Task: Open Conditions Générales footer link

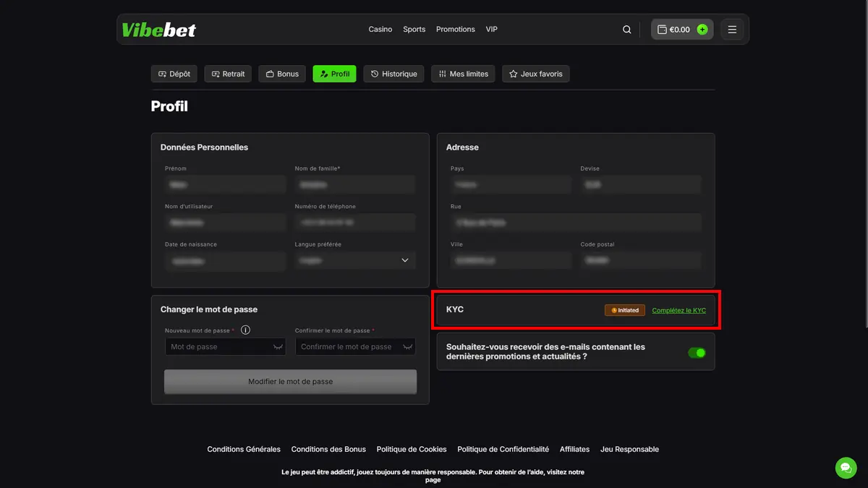Action: tap(244, 449)
